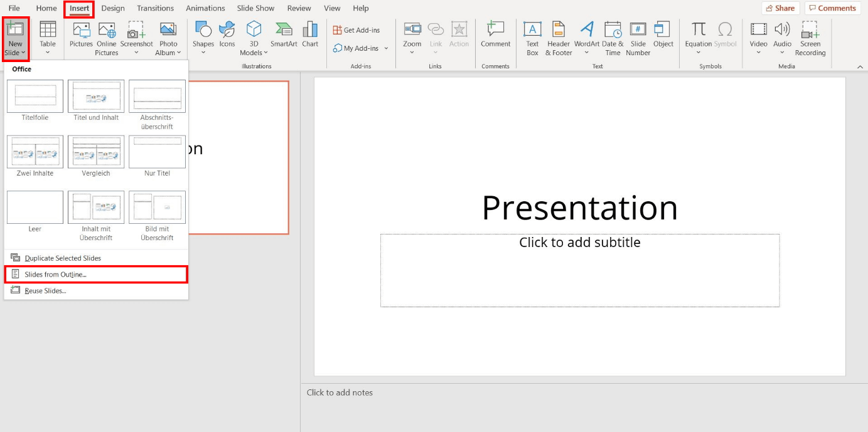Expand the Video dropdown arrow
This screenshot has width=868, height=432.
point(759,53)
